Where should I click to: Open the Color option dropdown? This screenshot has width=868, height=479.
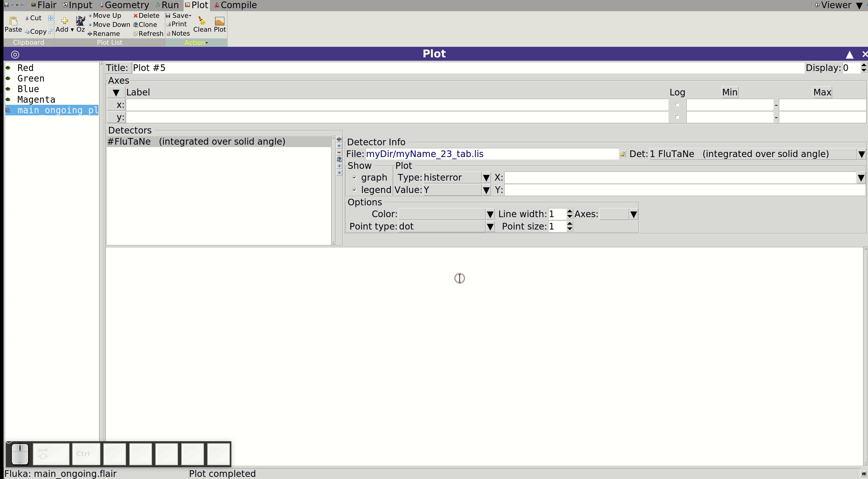[x=490, y=214]
